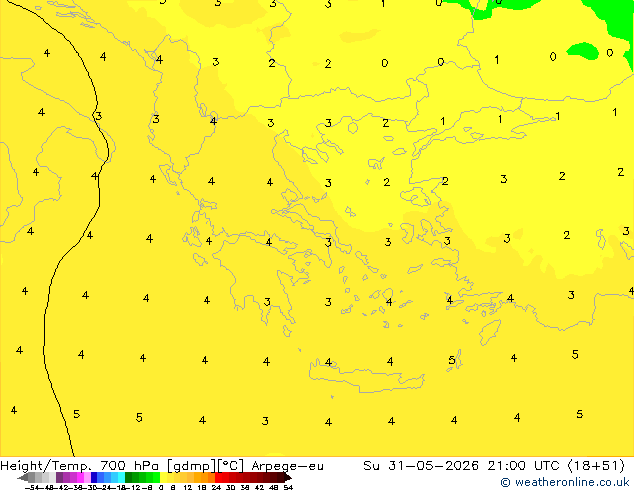Select the bright red legend swatch above 24
Viewport: 634px width, 490px height.
pyautogui.click(x=218, y=478)
